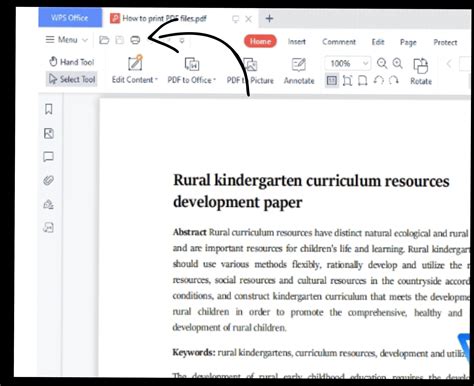Click the word Abstract in the document

pyautogui.click(x=190, y=232)
